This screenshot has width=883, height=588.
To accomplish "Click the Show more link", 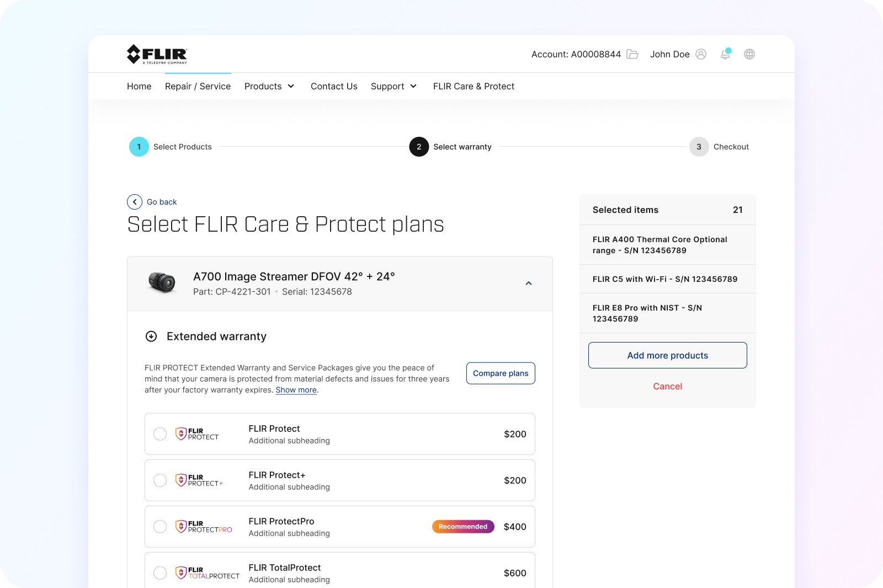I will coord(296,390).
